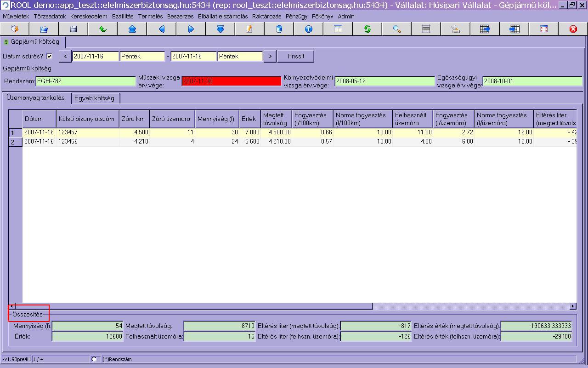Click the magnifier search toolbar icon
This screenshot has width=588, height=368.
click(x=397, y=29)
